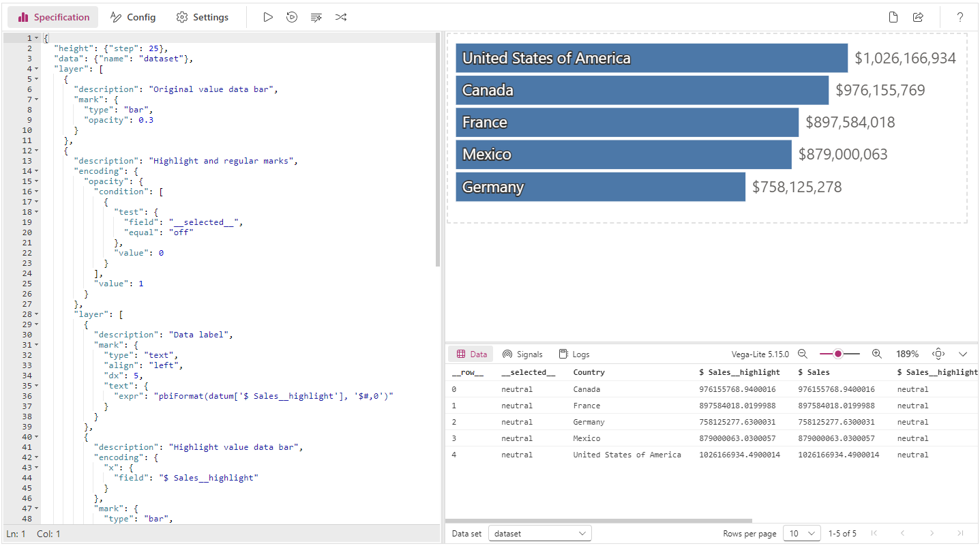The image size is (980, 546).
Task: Select the United States of America bar
Action: 651,58
